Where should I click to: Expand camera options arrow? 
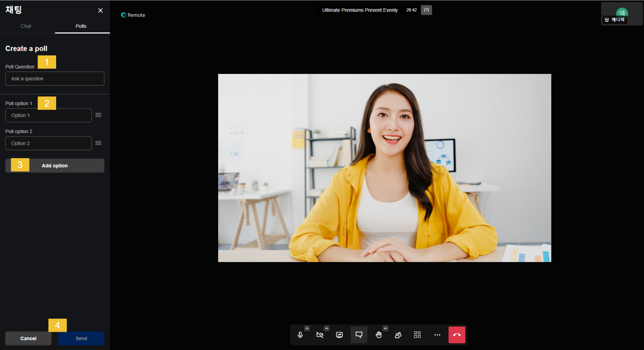pos(327,329)
